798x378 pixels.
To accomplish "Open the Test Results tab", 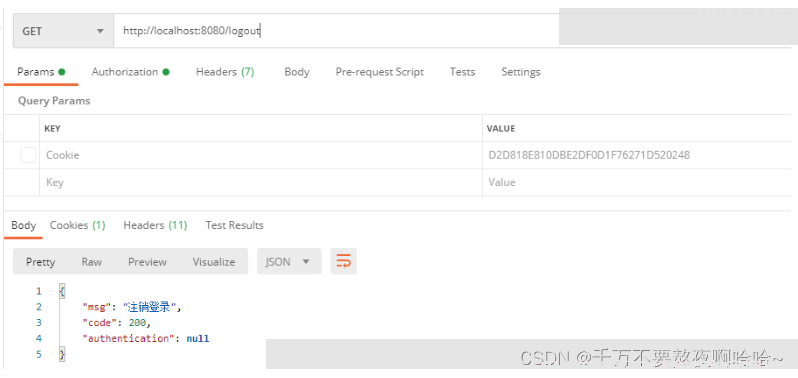I will point(234,225).
